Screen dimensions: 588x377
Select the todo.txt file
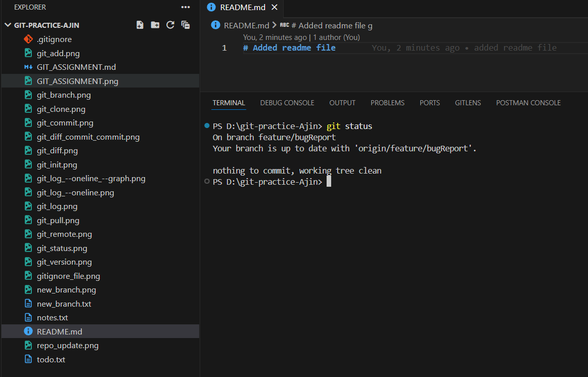(51, 359)
